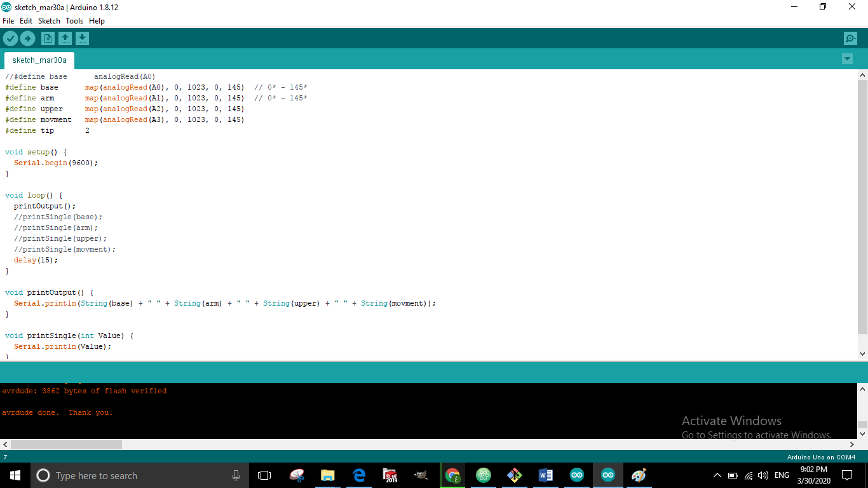Click the void setup() line
This screenshot has width=868, height=488.
click(36, 152)
